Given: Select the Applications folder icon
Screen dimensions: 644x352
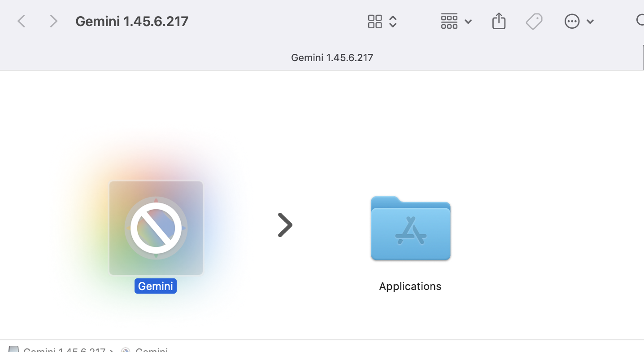Looking at the screenshot, I should click(410, 228).
